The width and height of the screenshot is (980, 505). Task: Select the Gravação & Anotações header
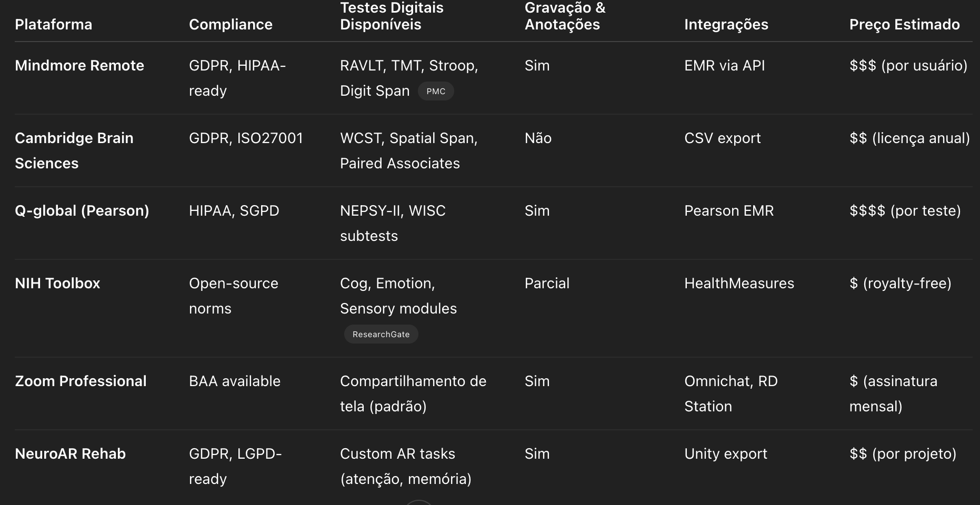(x=565, y=16)
